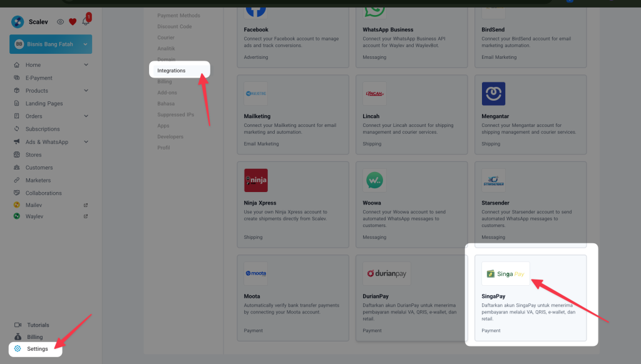This screenshot has width=641, height=364.
Task: Open the Woowa integration logo
Action: pyautogui.click(x=374, y=180)
